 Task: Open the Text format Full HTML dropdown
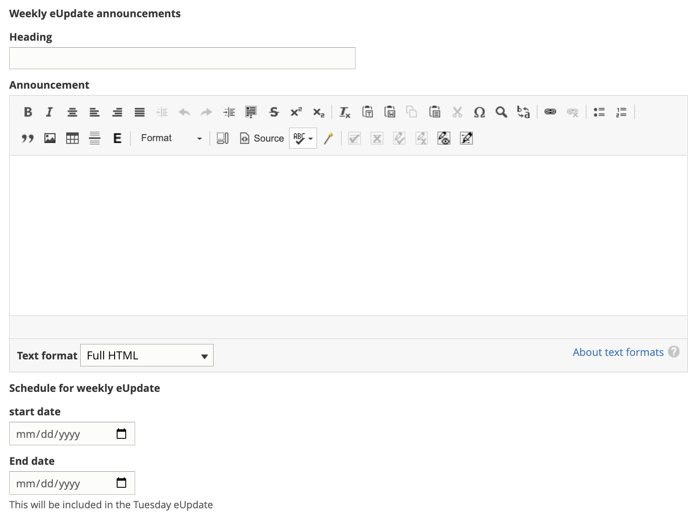coord(147,355)
